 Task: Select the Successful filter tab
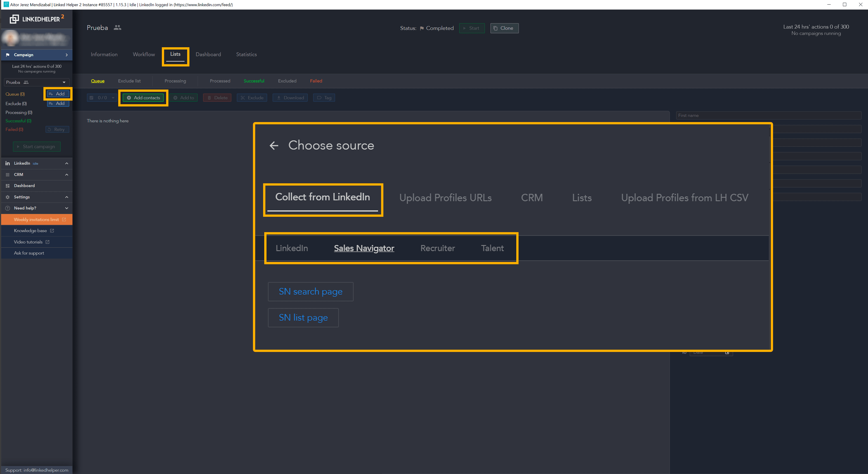click(254, 80)
